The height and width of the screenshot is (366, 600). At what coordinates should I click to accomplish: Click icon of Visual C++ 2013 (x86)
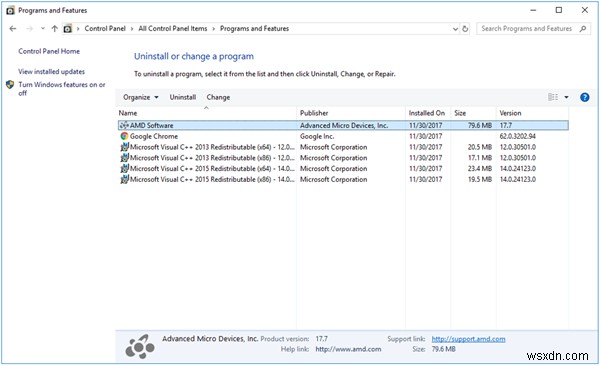124,157
